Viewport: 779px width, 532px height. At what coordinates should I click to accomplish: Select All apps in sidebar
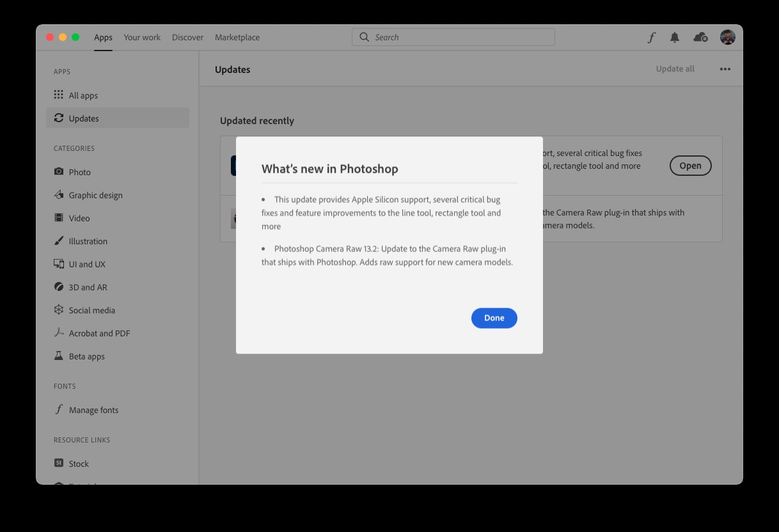(83, 95)
